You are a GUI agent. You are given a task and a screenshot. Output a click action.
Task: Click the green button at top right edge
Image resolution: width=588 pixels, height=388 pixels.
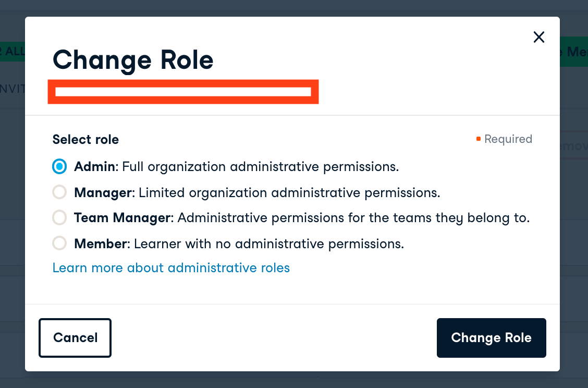click(573, 52)
